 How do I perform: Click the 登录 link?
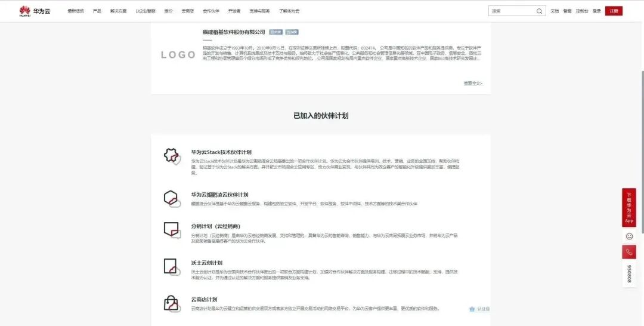tap(597, 11)
